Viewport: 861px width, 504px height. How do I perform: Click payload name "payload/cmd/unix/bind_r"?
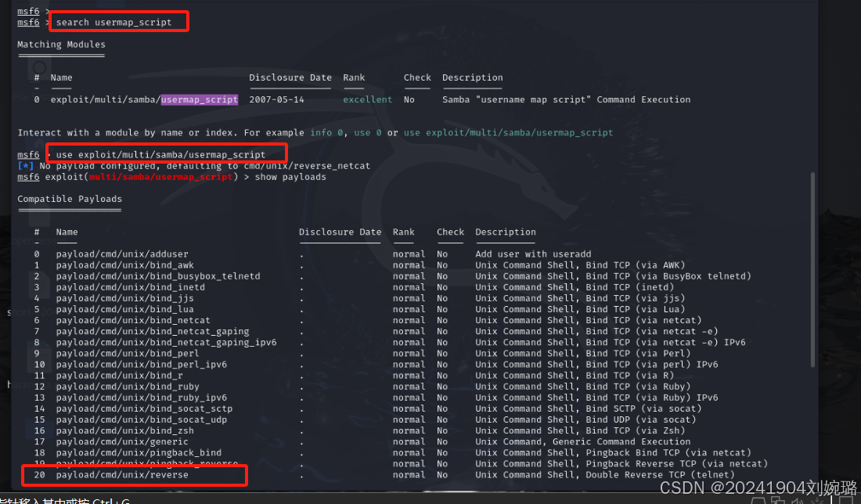(119, 376)
